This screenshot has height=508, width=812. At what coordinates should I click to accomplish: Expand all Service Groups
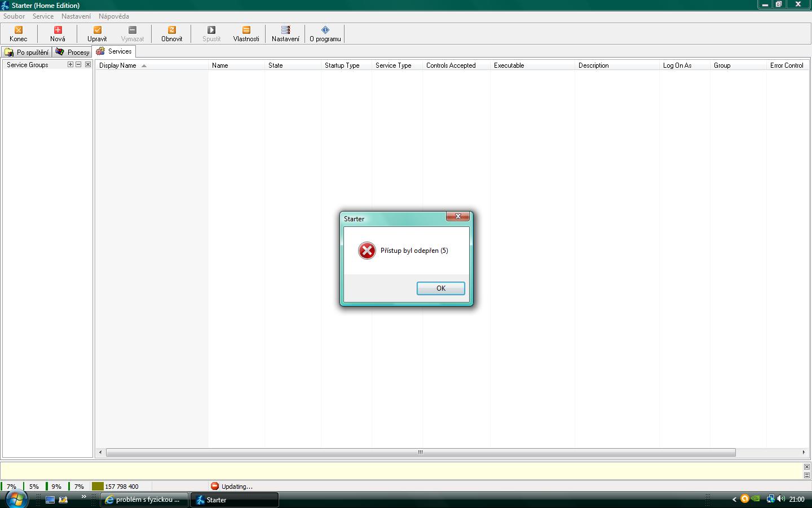coord(70,64)
